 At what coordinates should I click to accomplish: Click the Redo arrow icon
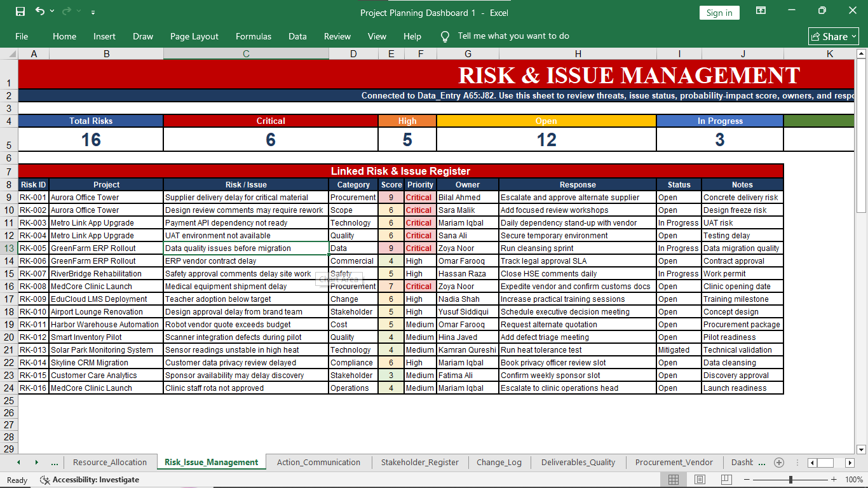(x=67, y=11)
